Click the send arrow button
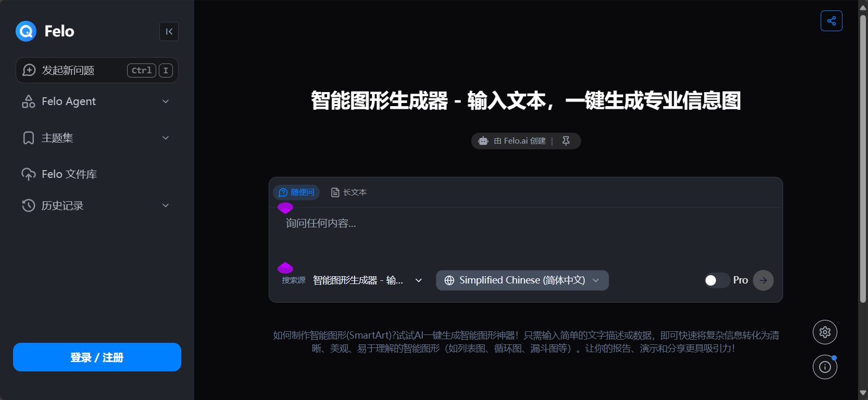Viewport: 868px width, 400px height. point(763,280)
